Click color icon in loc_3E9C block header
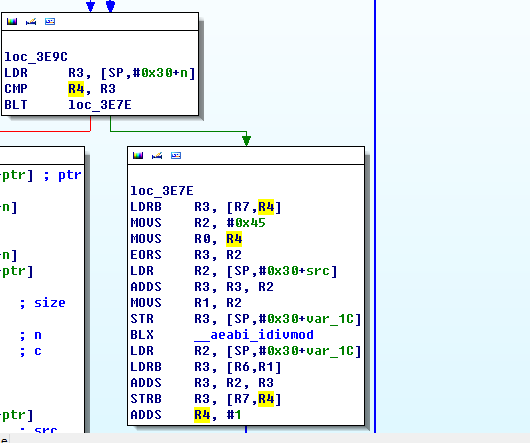The width and height of the screenshot is (530, 443). [x=12, y=22]
